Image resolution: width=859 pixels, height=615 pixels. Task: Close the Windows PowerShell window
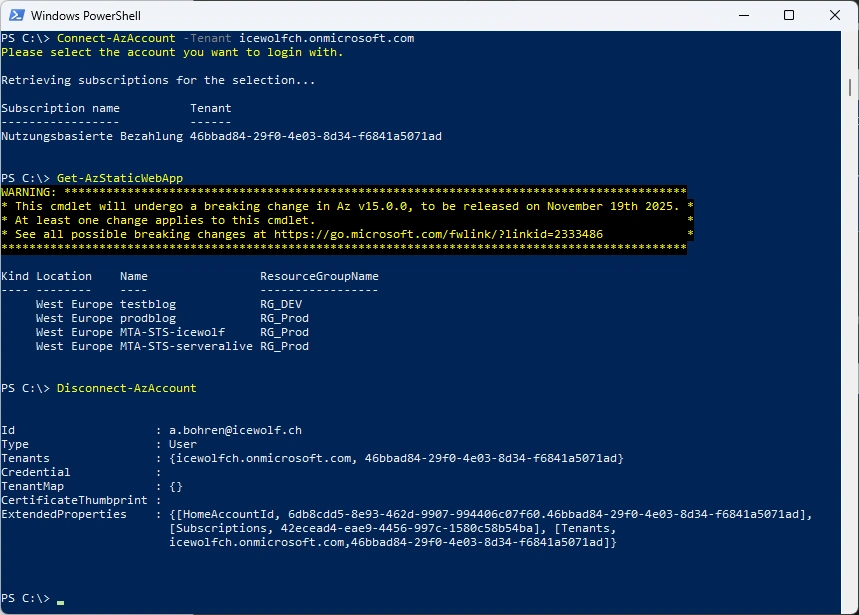pyautogui.click(x=835, y=15)
